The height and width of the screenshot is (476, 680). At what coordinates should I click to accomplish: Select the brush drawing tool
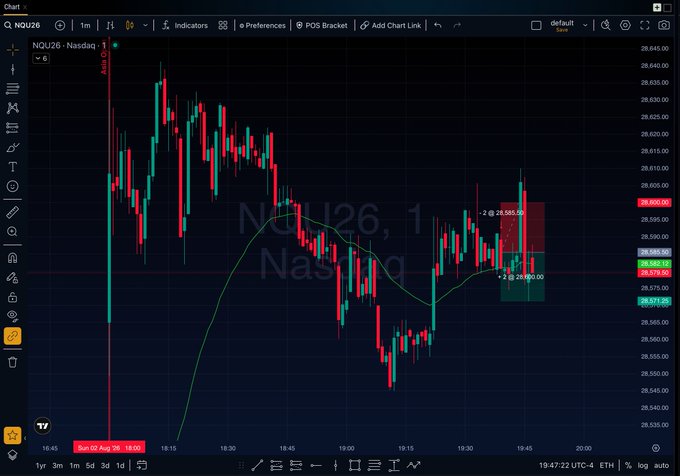tap(13, 147)
